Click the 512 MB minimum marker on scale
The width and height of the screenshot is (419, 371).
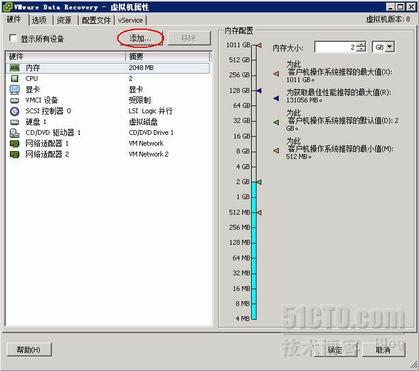[x=259, y=212]
